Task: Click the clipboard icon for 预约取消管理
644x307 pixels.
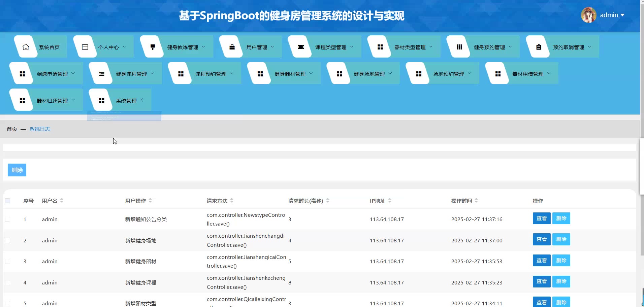Action: click(x=538, y=47)
